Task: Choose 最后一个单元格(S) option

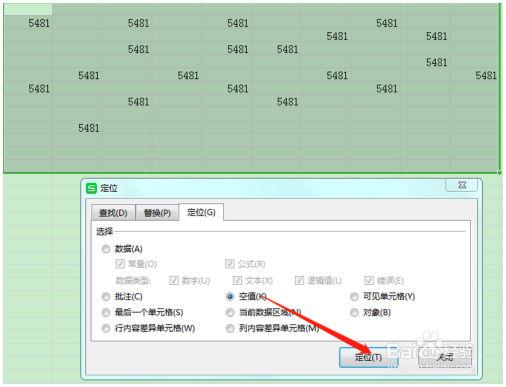Action: click(x=106, y=313)
